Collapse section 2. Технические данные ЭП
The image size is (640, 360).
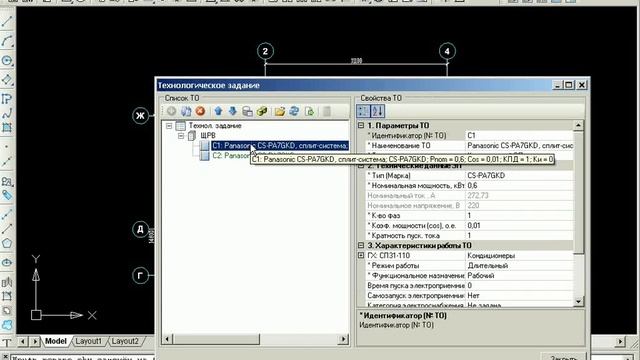pyautogui.click(x=361, y=166)
